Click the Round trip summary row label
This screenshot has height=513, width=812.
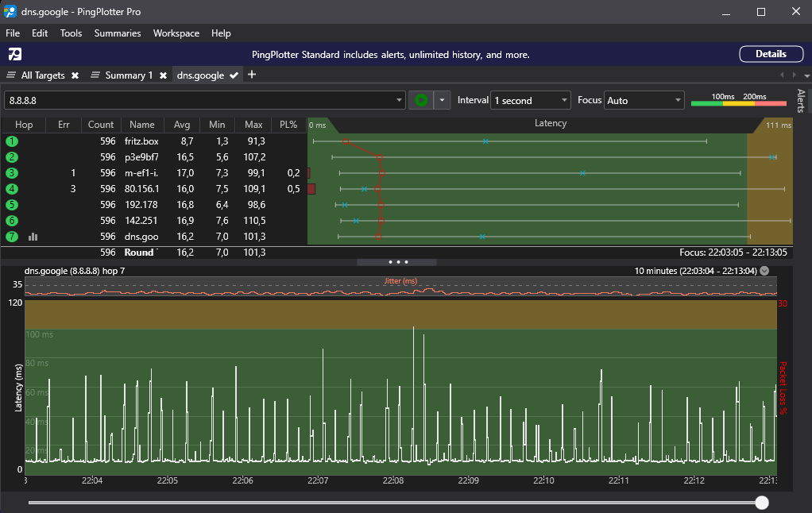pos(140,253)
